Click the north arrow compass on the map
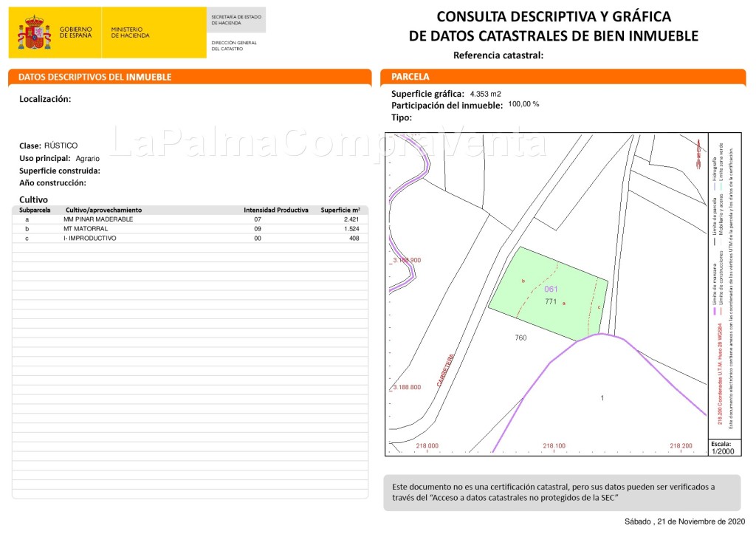 click(x=696, y=154)
